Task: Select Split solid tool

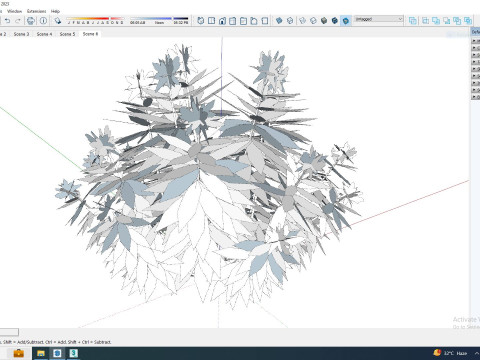Action: 468,21
